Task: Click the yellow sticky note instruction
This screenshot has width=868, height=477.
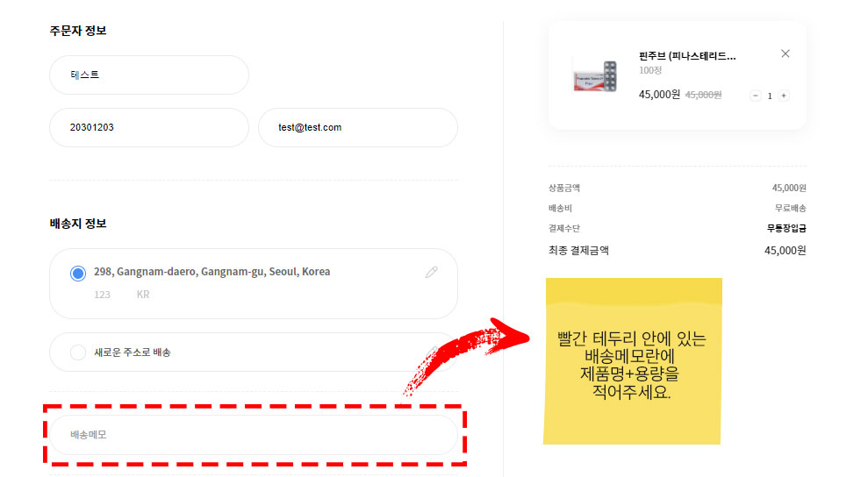Action: click(633, 361)
